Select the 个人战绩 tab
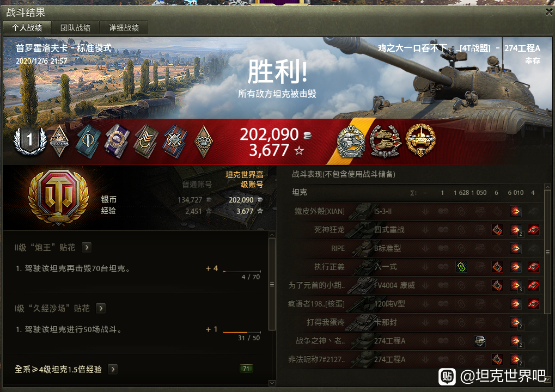 pyautogui.click(x=27, y=28)
